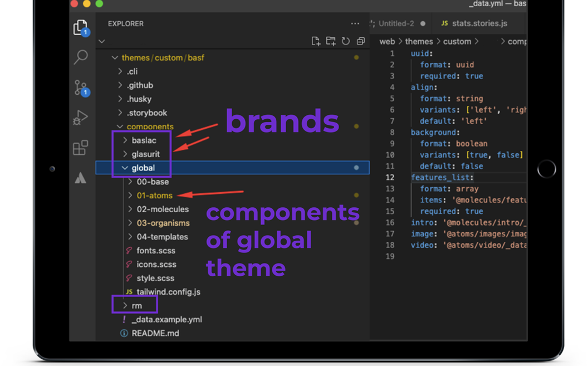The width and height of the screenshot is (588, 366).
Task: Open Explorer more actions ellipsis menu
Action: 355,24
